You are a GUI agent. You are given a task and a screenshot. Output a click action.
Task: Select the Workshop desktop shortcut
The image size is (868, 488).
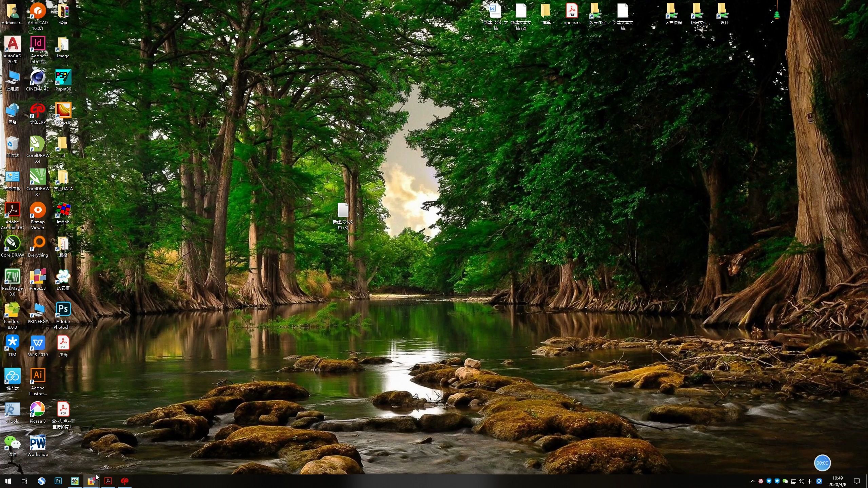point(38,443)
